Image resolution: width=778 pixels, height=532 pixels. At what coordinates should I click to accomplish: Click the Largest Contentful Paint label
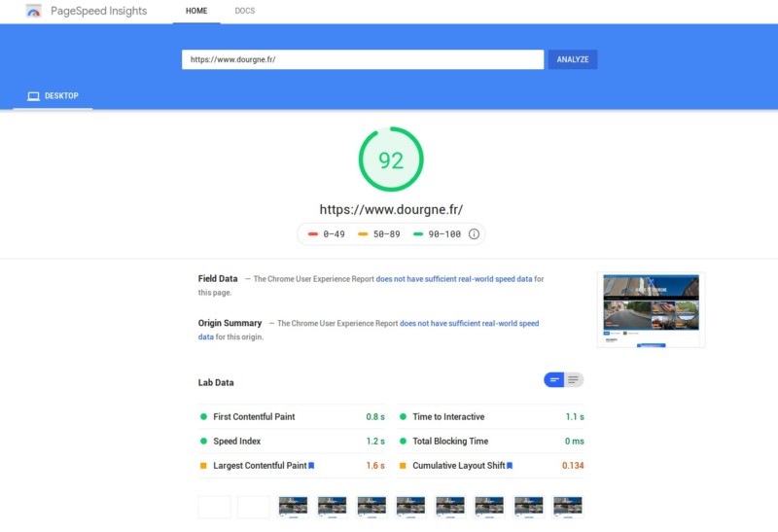coord(260,466)
